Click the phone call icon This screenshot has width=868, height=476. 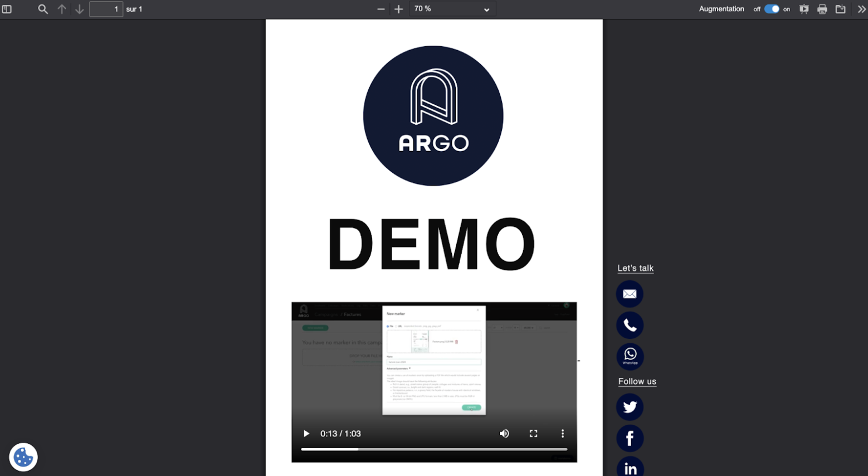(x=630, y=325)
